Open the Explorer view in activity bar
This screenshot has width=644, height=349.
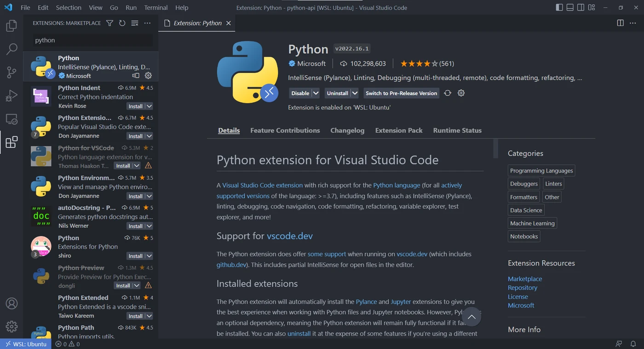click(x=11, y=26)
